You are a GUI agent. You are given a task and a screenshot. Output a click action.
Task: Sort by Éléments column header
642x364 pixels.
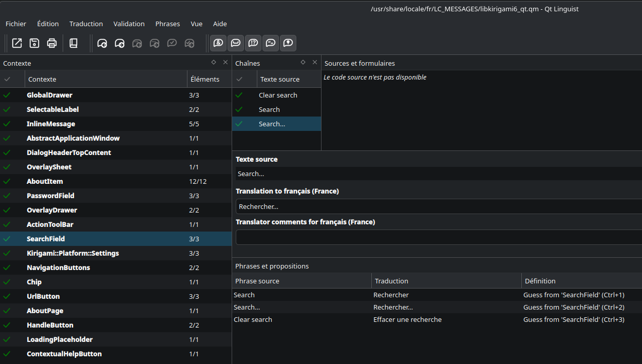pos(205,79)
